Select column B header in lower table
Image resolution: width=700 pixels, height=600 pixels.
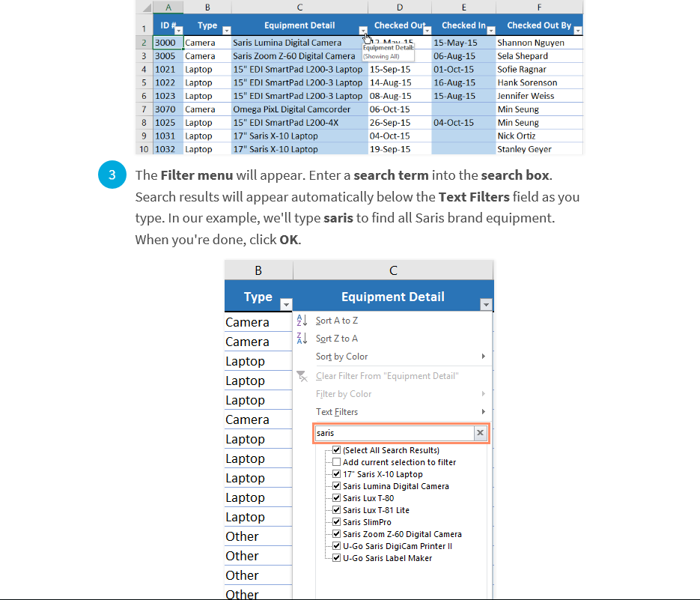[258, 270]
